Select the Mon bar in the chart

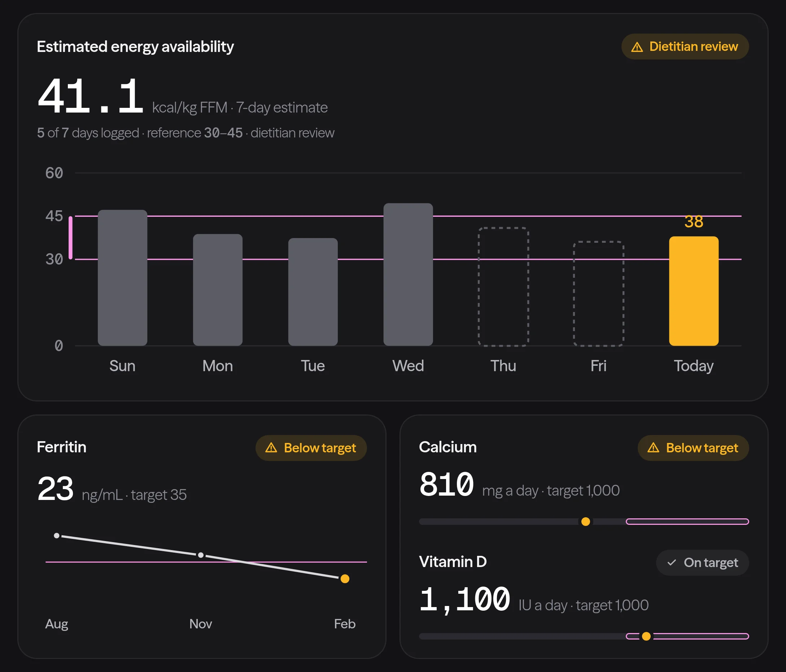coord(218,290)
